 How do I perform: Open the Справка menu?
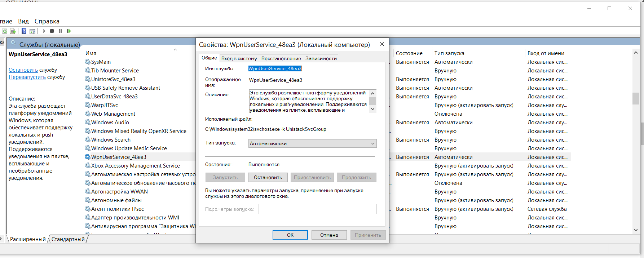(47, 21)
